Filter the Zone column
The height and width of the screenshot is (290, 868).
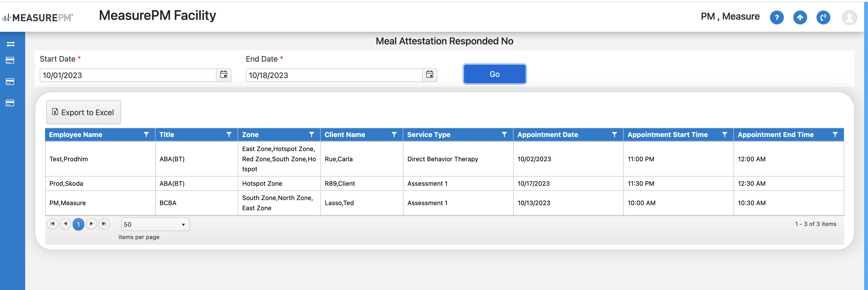pyautogui.click(x=311, y=135)
